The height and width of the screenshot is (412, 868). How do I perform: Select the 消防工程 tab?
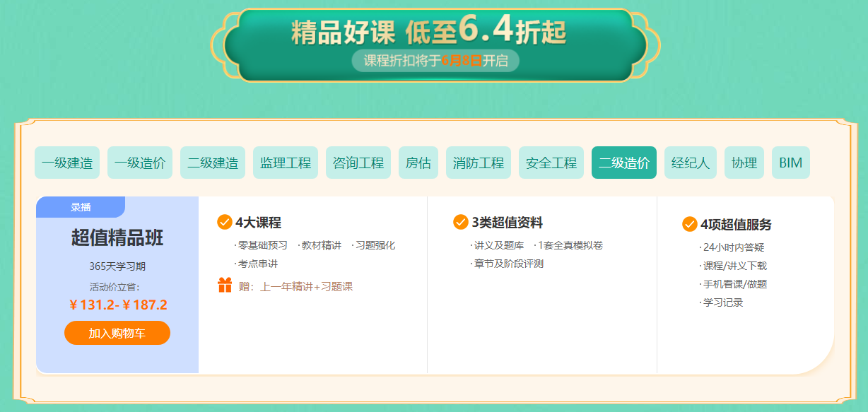pyautogui.click(x=479, y=163)
